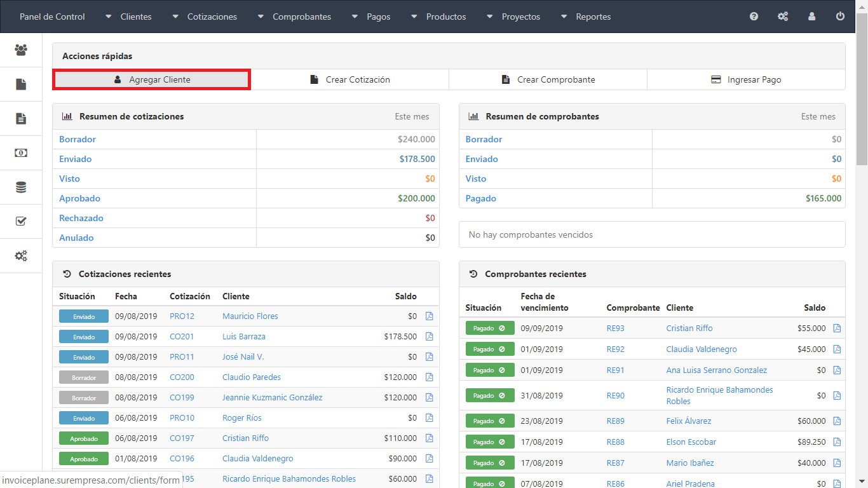The image size is (868, 488).
Task: Open the tasks checkmark icon in sidebar
Action: (21, 222)
